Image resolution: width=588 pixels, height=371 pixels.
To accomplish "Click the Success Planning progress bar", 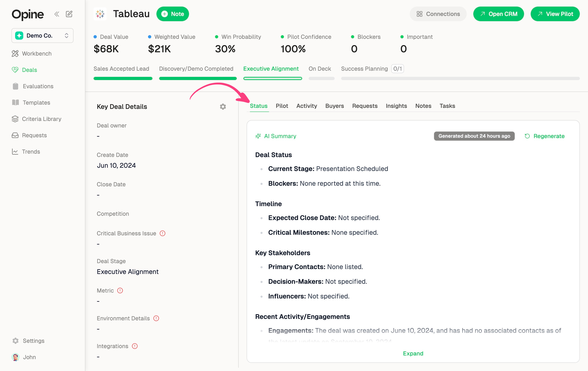I will (x=460, y=78).
